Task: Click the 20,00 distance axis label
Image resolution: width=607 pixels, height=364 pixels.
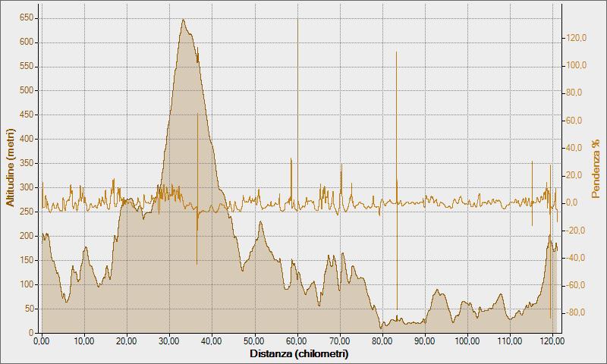Action: [x=127, y=341]
